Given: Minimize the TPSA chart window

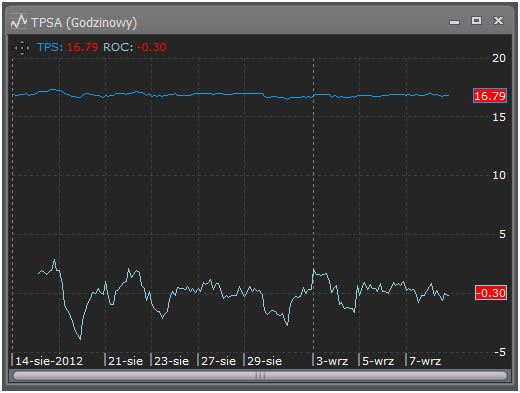Looking at the screenshot, I should (x=454, y=22).
